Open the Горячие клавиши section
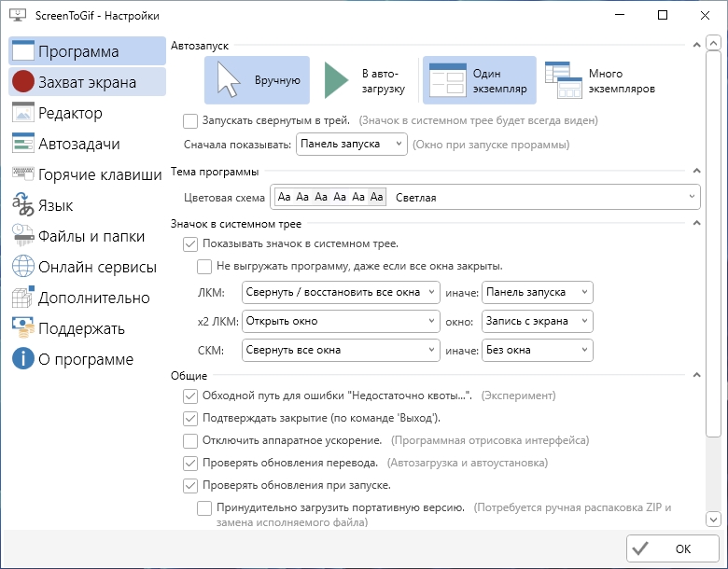 [x=87, y=173]
